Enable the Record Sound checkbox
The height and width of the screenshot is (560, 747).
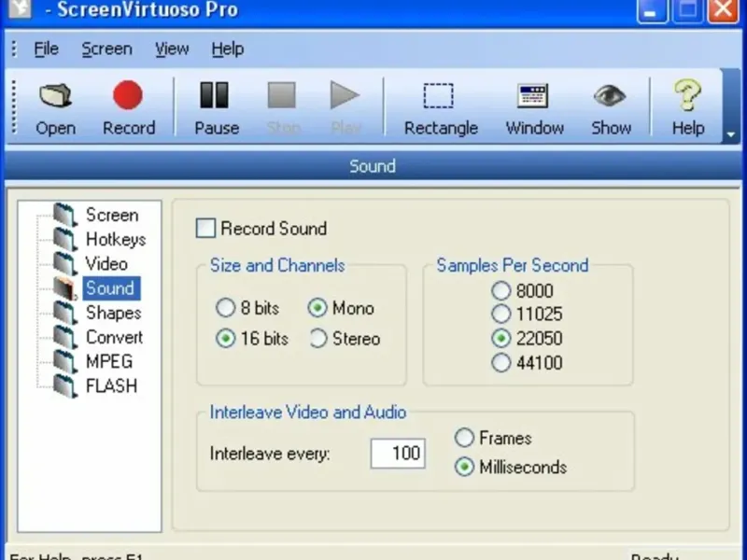[205, 228]
